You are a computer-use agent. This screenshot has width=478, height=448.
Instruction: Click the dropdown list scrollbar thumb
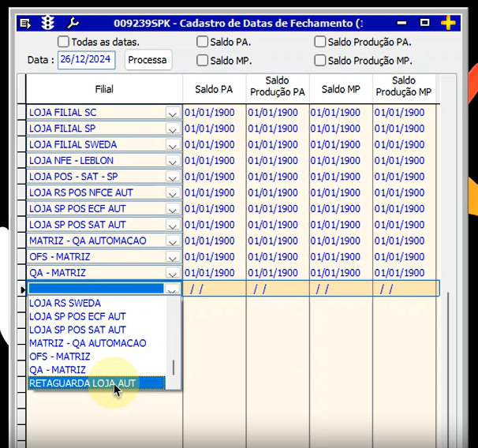(x=174, y=368)
